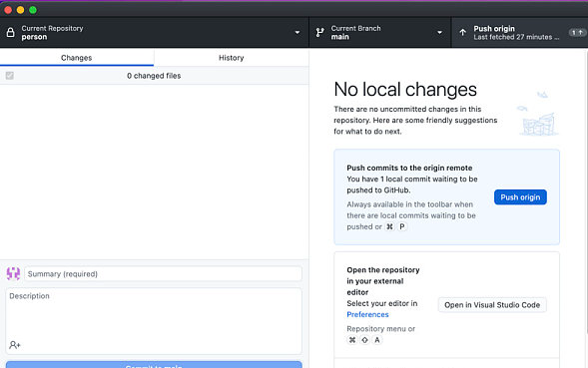The height and width of the screenshot is (368, 588).
Task: Click the "0 changed files" label
Action: [154, 76]
